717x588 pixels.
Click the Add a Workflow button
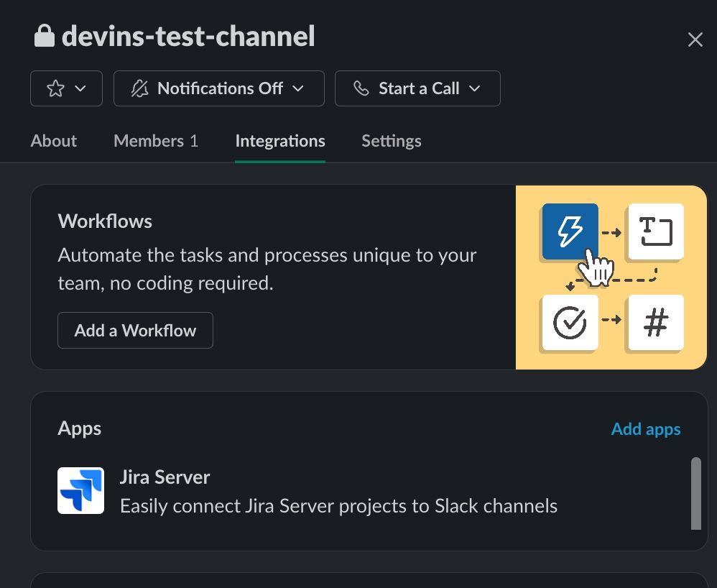(x=135, y=331)
